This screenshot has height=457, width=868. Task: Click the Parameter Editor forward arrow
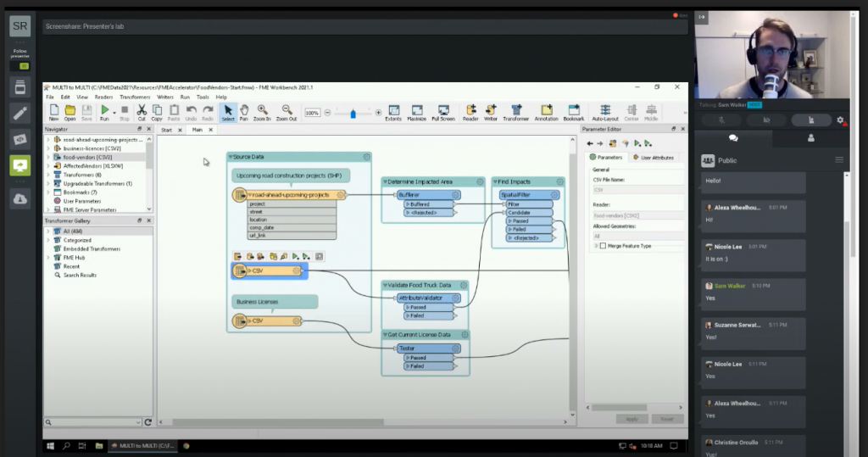click(x=599, y=143)
